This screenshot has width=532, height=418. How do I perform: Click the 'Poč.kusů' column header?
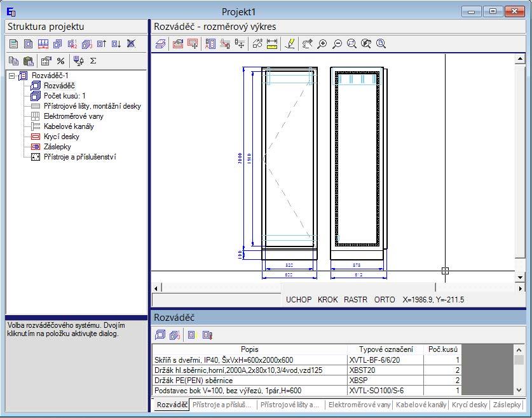[x=443, y=349]
